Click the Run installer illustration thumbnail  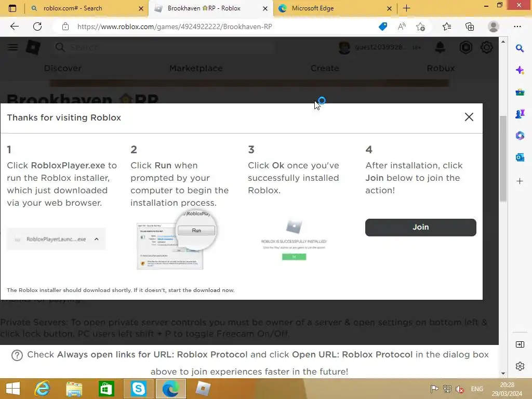(x=176, y=240)
